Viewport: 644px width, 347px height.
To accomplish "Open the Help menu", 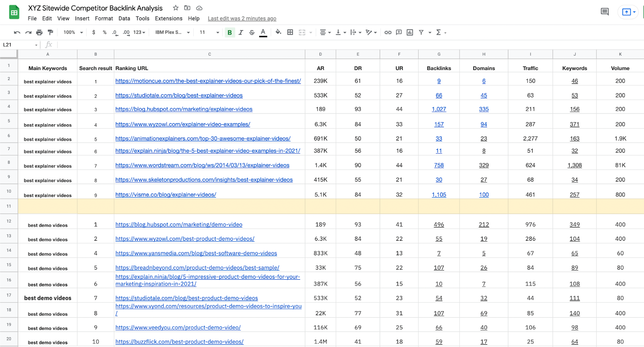I will [x=194, y=19].
